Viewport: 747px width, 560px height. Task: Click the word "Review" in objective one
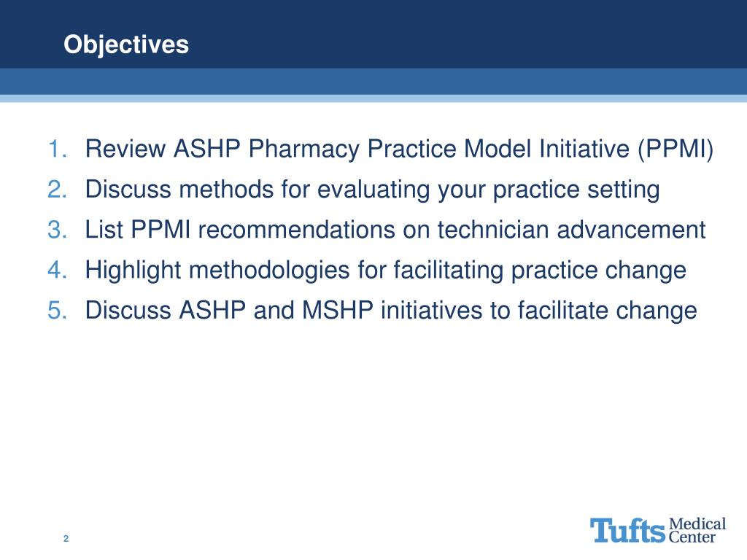[x=125, y=150]
